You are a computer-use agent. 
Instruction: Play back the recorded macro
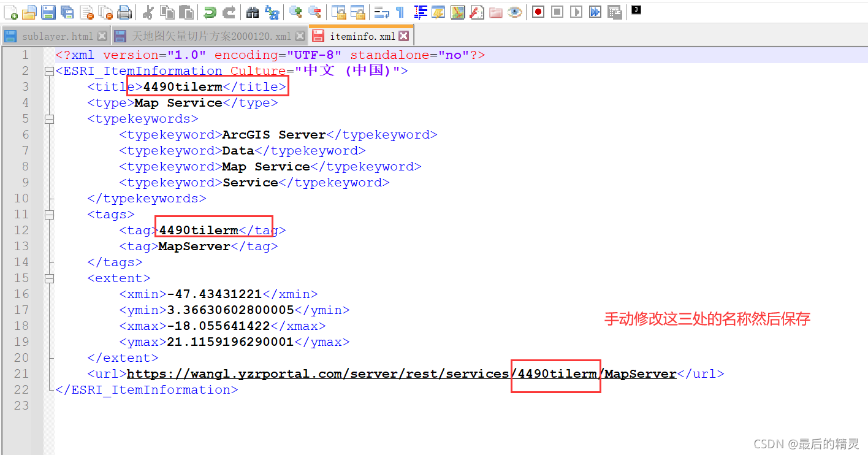pos(576,12)
